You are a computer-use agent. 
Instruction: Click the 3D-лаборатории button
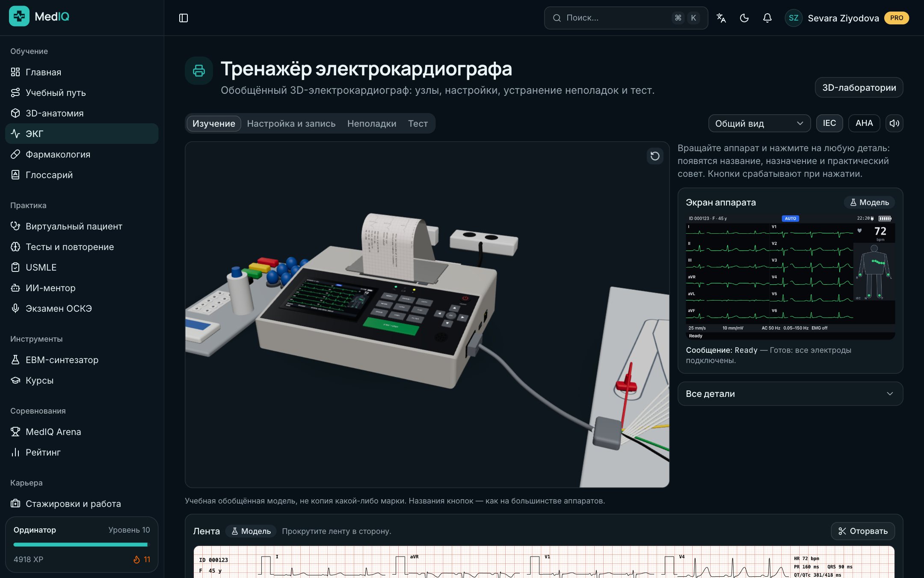(x=859, y=87)
